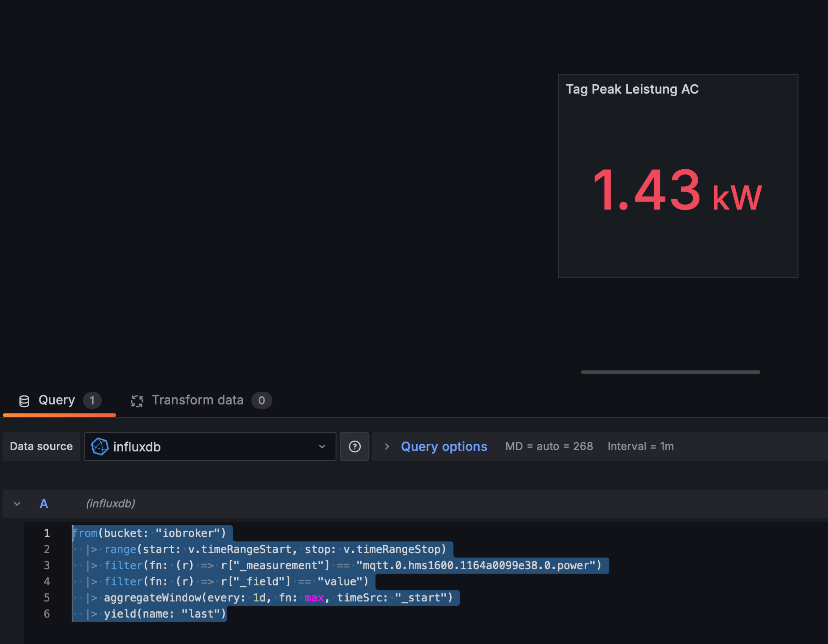Click the Transform data count badge 0
This screenshot has width=828, height=644.
point(262,400)
